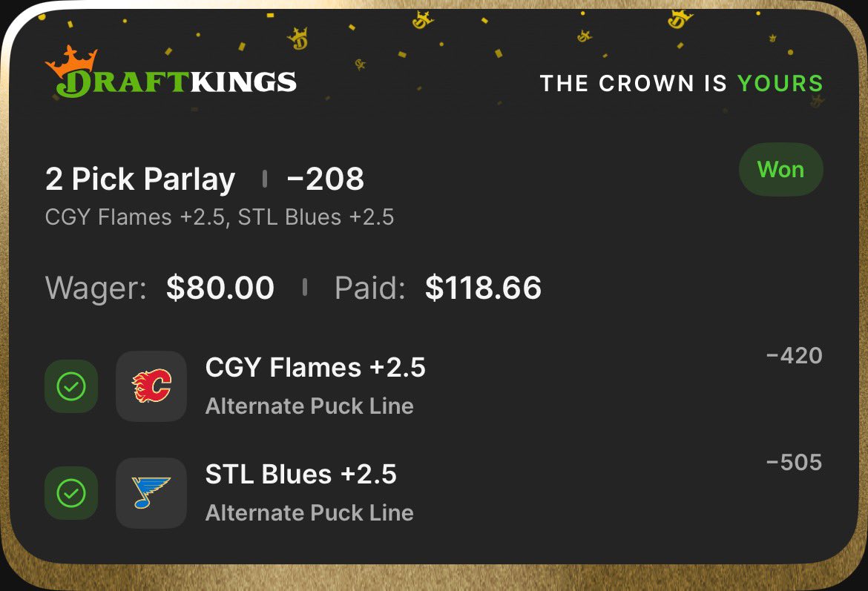
Task: Open the STL Blues +2.5 pick
Action: [300, 475]
